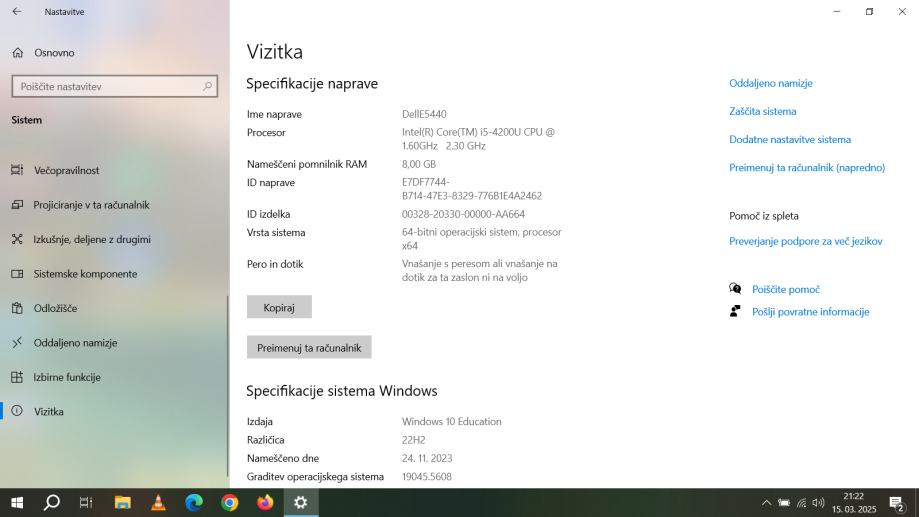Open Oddaljeno namizje sidebar icon
919x517 pixels.
tap(17, 342)
